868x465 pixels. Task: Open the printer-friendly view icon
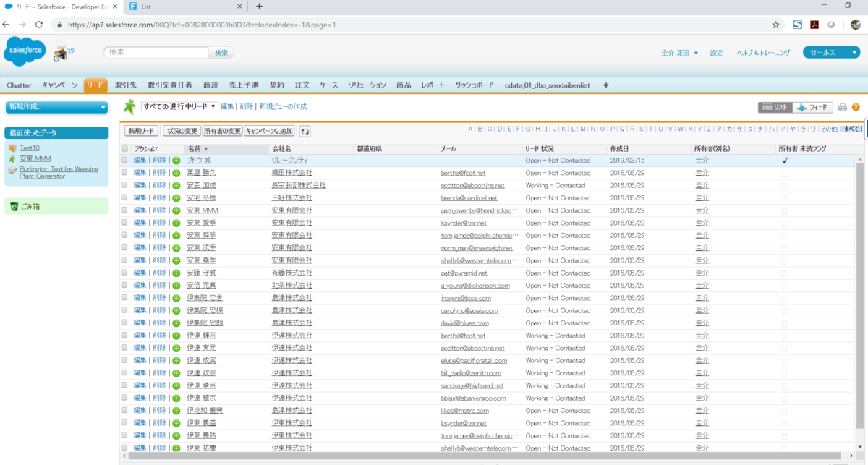841,106
